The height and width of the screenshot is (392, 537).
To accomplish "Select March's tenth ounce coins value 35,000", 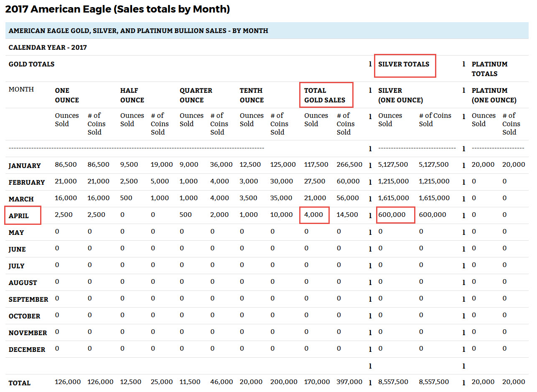I will (x=282, y=198).
